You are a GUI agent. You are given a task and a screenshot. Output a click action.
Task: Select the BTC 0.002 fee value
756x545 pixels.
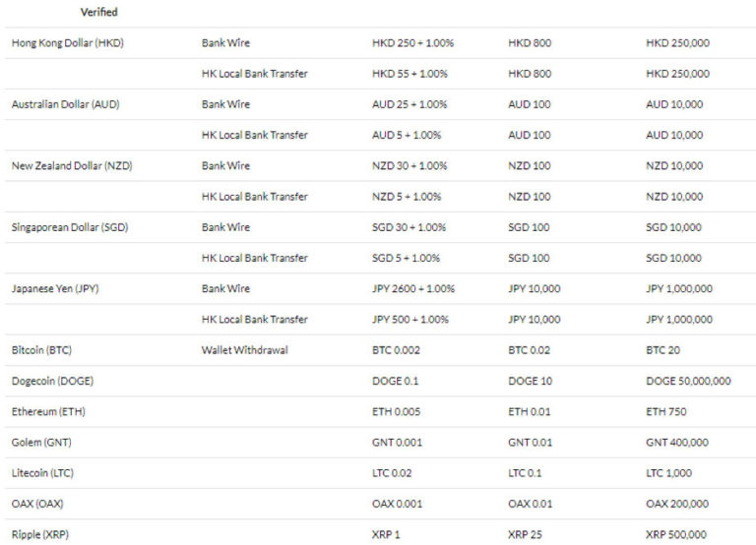tap(398, 349)
